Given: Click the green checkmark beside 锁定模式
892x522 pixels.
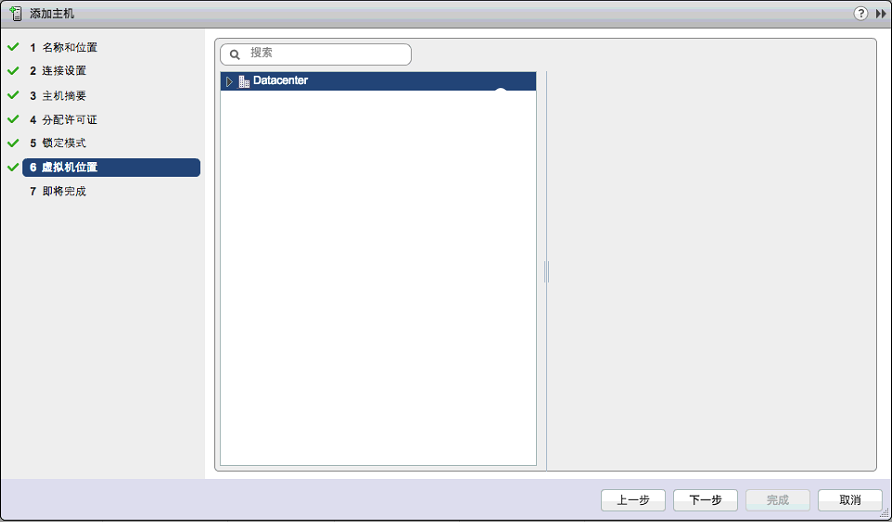Looking at the screenshot, I should [13, 143].
